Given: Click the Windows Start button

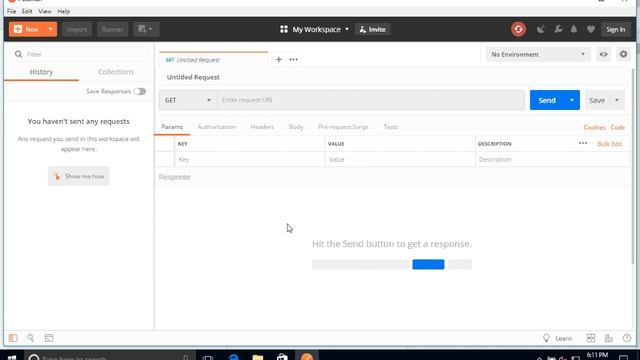Looking at the screenshot, I should coord(12,357).
